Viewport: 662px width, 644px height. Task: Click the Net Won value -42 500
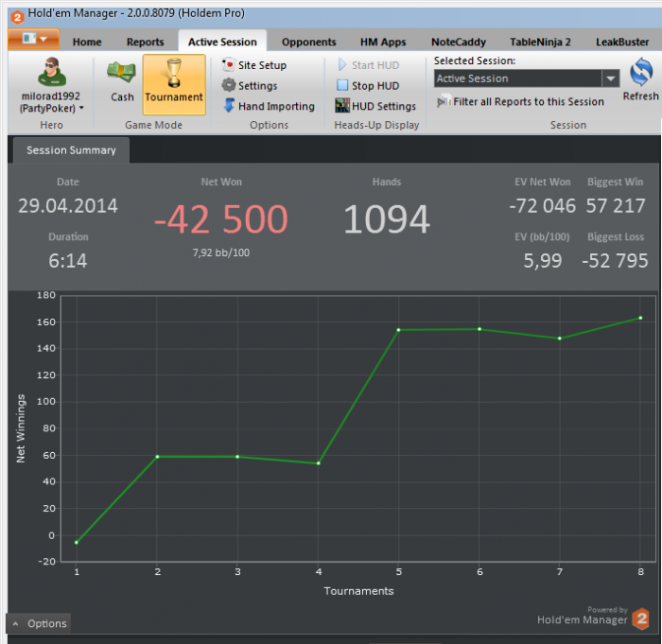[x=220, y=219]
